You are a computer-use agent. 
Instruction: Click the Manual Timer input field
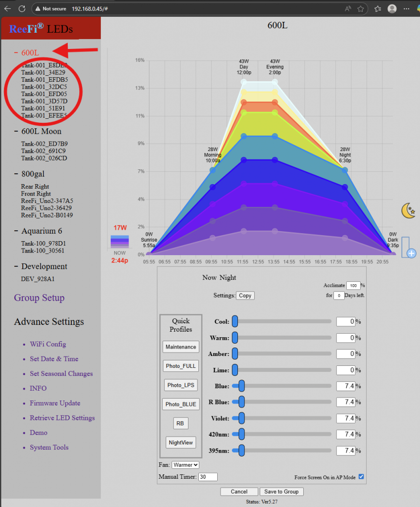207,477
